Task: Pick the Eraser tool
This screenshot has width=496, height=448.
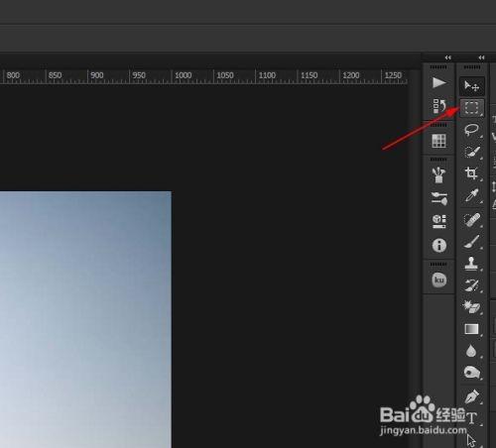Action: click(x=472, y=307)
